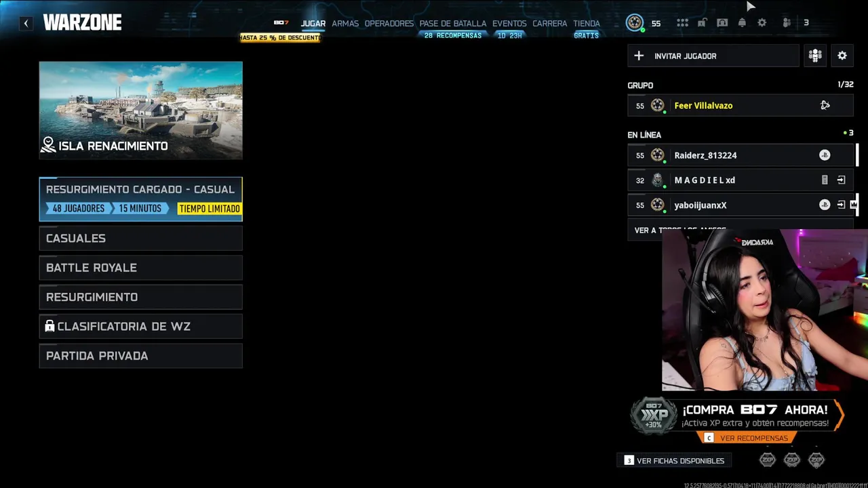Join MAGDIEL xd via the join arrow icon
The width and height of the screenshot is (868, 488).
tap(841, 180)
